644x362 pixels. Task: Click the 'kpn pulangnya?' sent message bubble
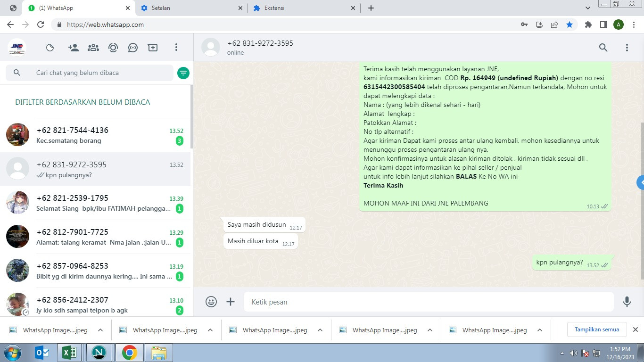[572, 263]
